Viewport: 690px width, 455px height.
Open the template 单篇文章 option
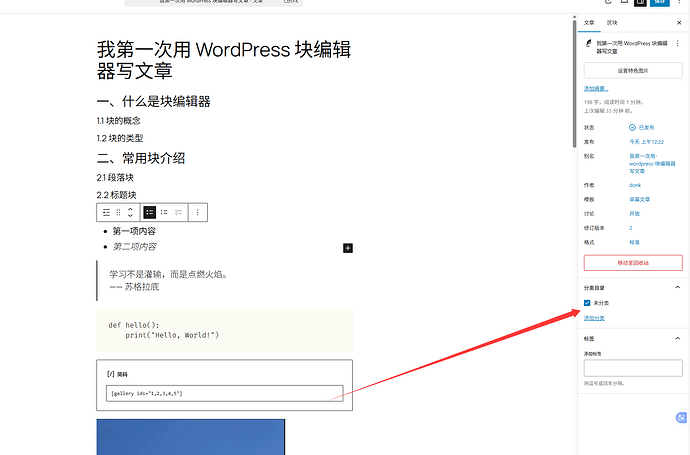pyautogui.click(x=639, y=199)
